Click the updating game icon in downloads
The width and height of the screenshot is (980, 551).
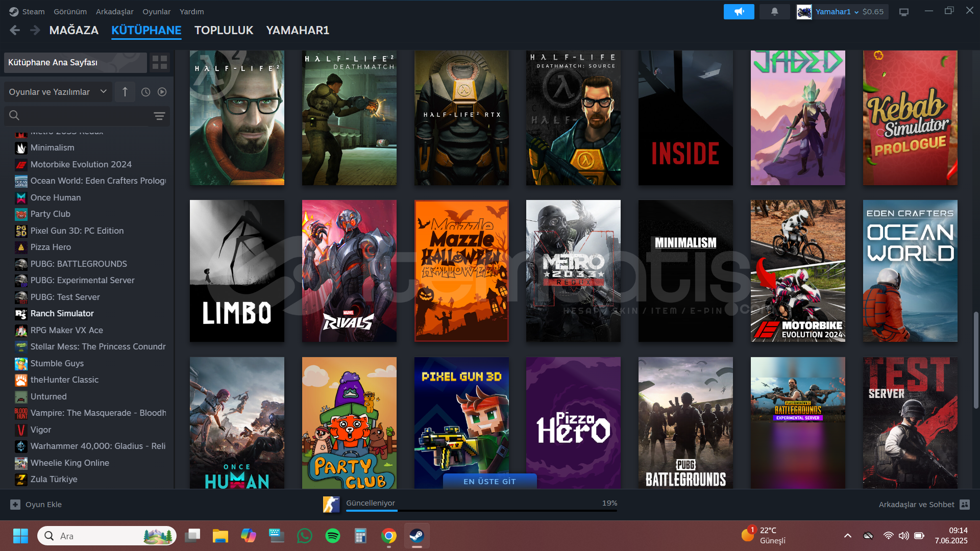[331, 505]
